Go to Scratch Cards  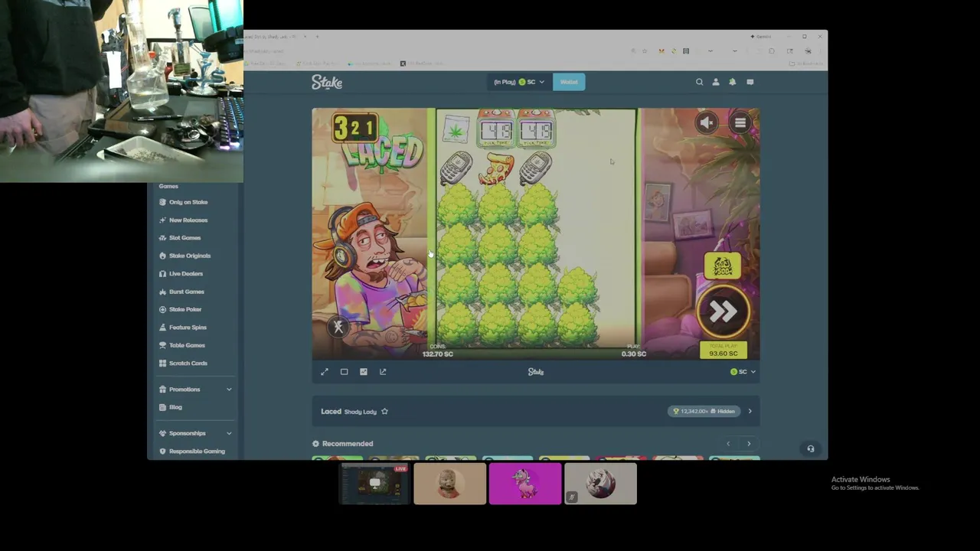click(x=188, y=364)
